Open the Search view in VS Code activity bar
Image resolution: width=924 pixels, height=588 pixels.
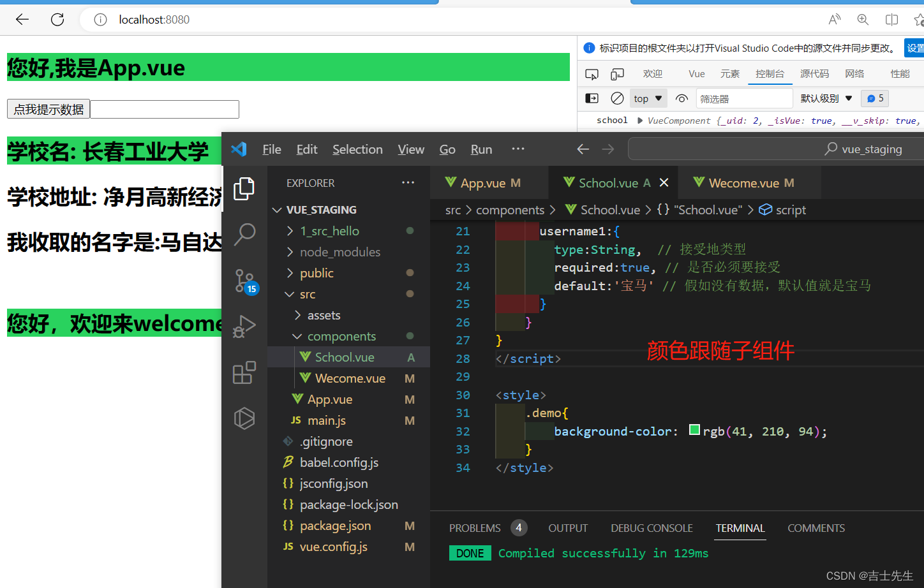coord(244,234)
